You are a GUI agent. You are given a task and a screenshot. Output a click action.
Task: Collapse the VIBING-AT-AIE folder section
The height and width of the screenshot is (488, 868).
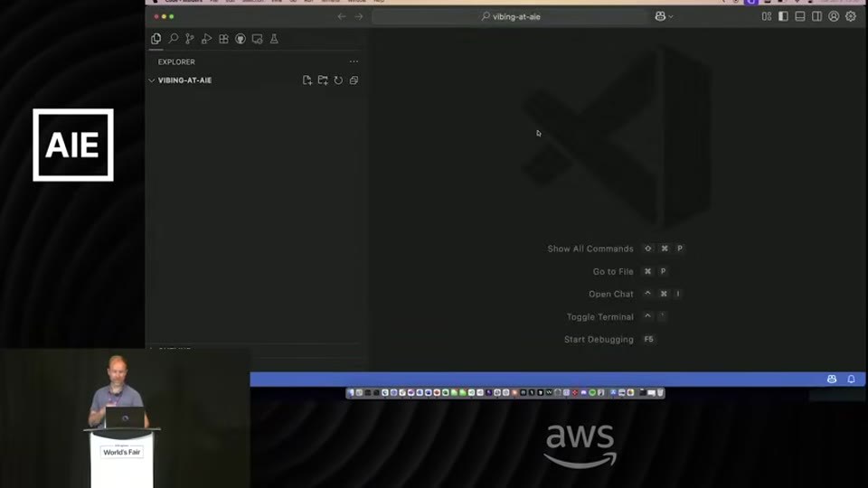(151, 80)
